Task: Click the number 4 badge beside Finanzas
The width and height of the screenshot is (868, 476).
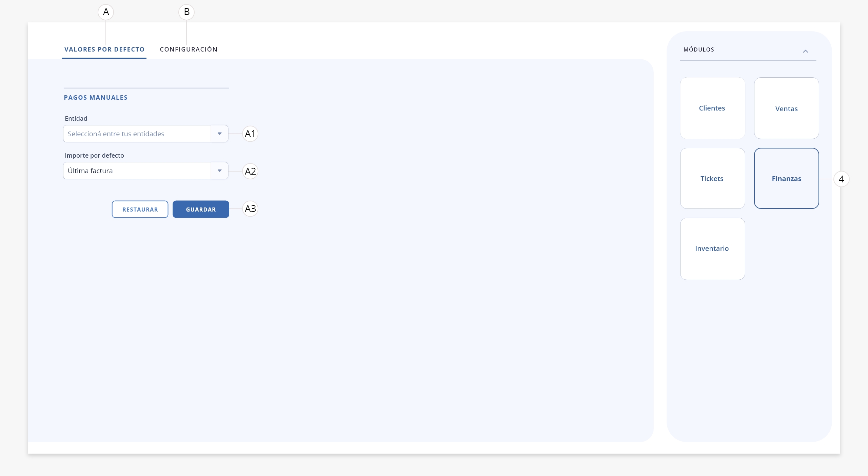Action: point(841,179)
